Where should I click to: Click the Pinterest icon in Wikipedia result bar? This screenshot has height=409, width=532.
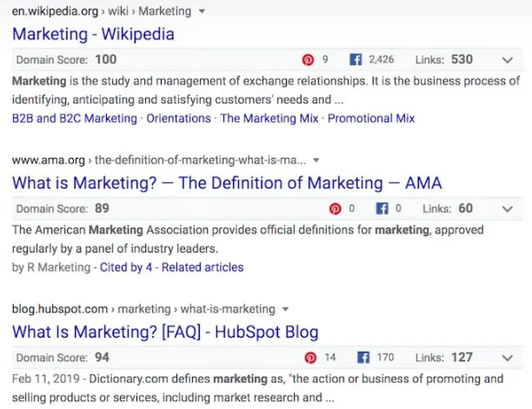pyautogui.click(x=308, y=60)
